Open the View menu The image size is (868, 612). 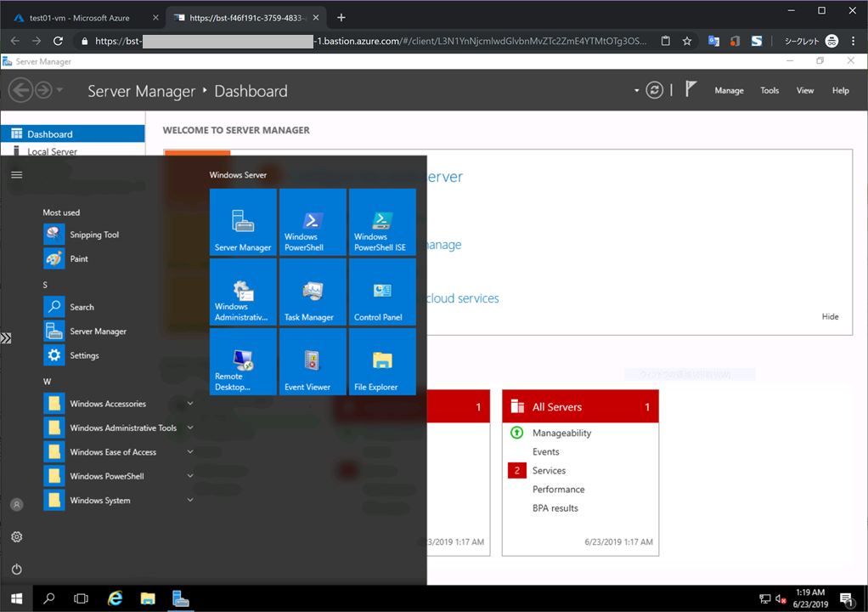805,90
